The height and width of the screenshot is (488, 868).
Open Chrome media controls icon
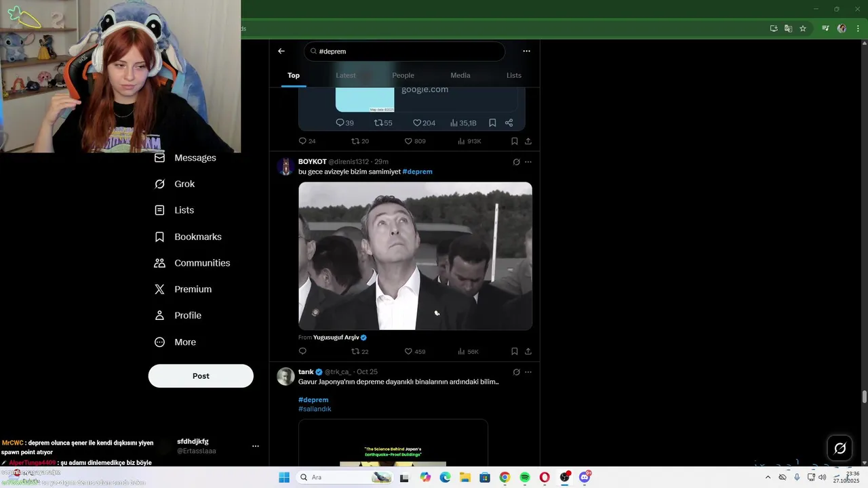[x=825, y=28]
